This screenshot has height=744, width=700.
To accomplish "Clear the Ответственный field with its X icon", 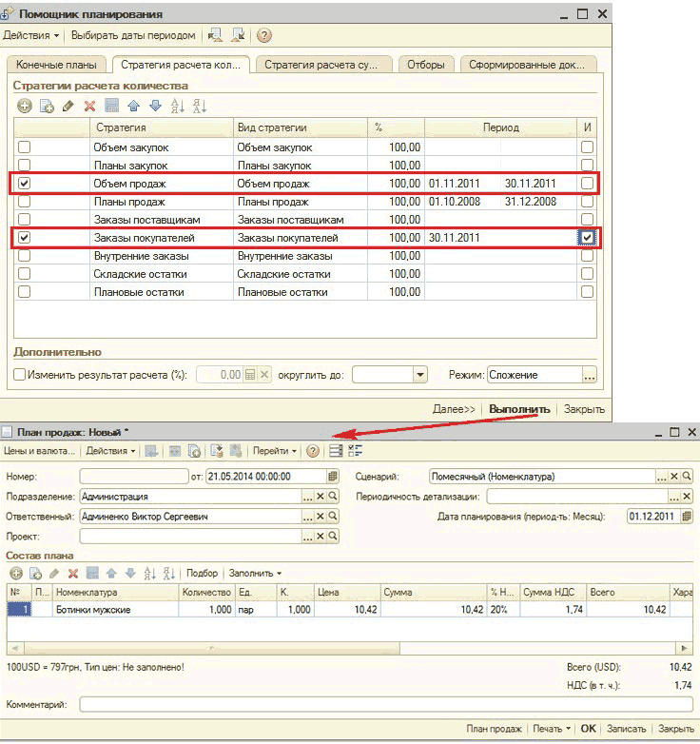I will 321,516.
